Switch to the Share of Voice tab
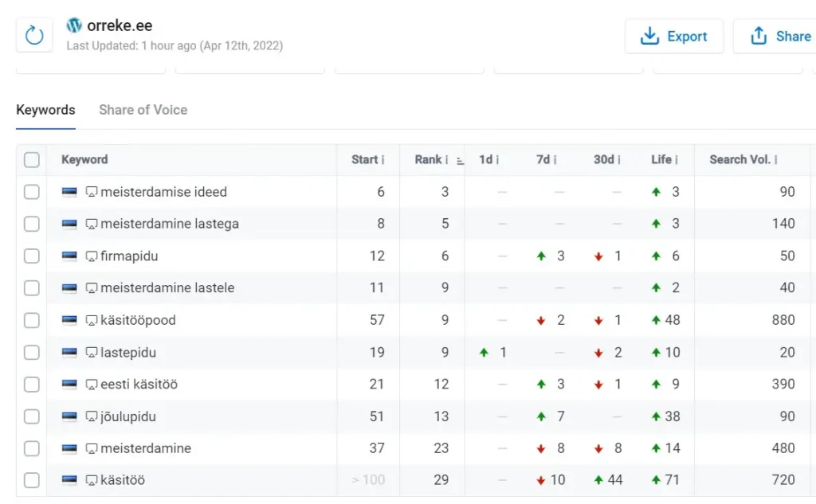This screenshot has width=816, height=504. (143, 110)
